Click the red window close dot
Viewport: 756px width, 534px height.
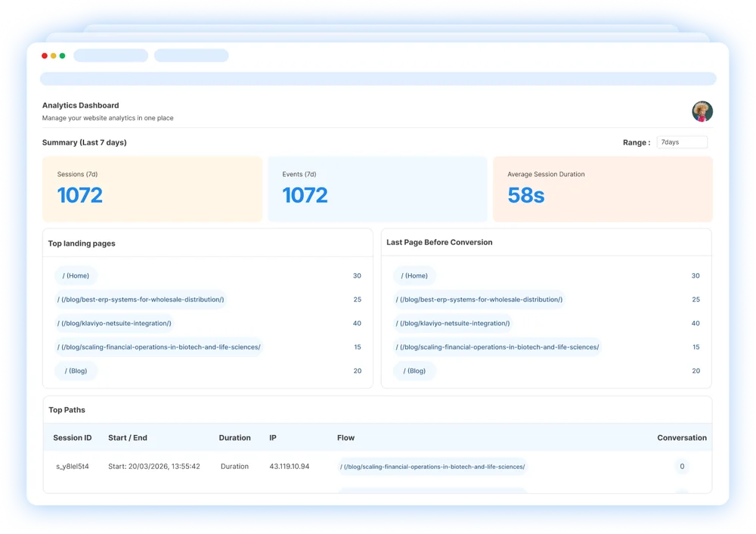(x=45, y=56)
